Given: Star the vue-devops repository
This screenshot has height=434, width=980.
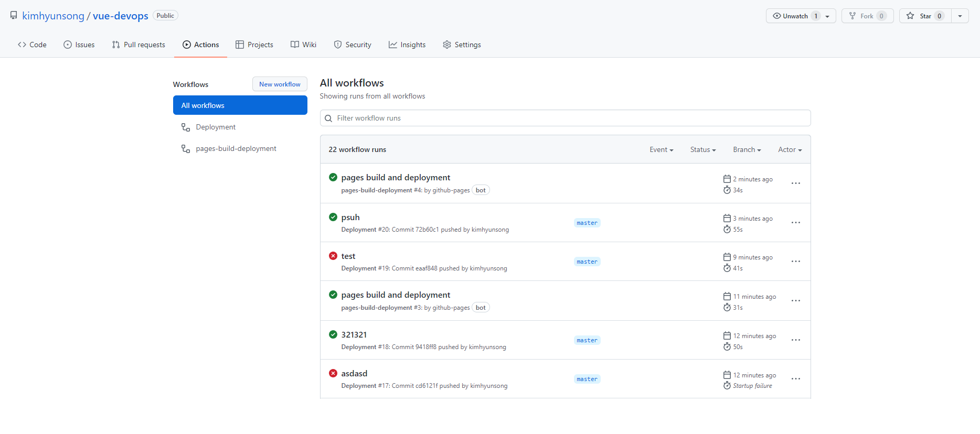Looking at the screenshot, I should click(x=925, y=16).
